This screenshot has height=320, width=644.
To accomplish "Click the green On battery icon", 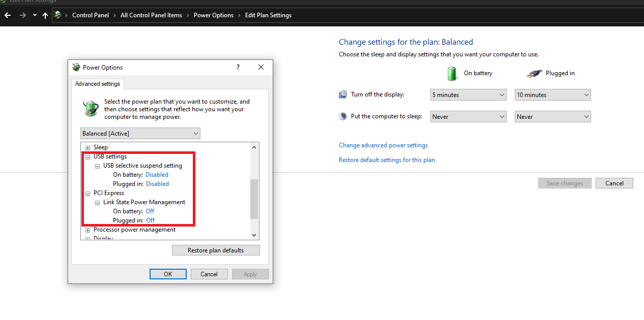I will tap(452, 73).
